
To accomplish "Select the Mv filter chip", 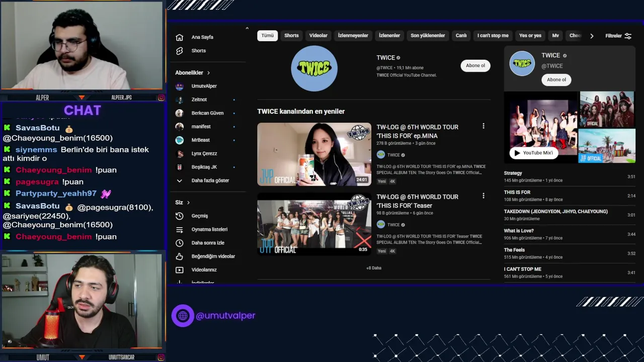I will [x=555, y=36].
